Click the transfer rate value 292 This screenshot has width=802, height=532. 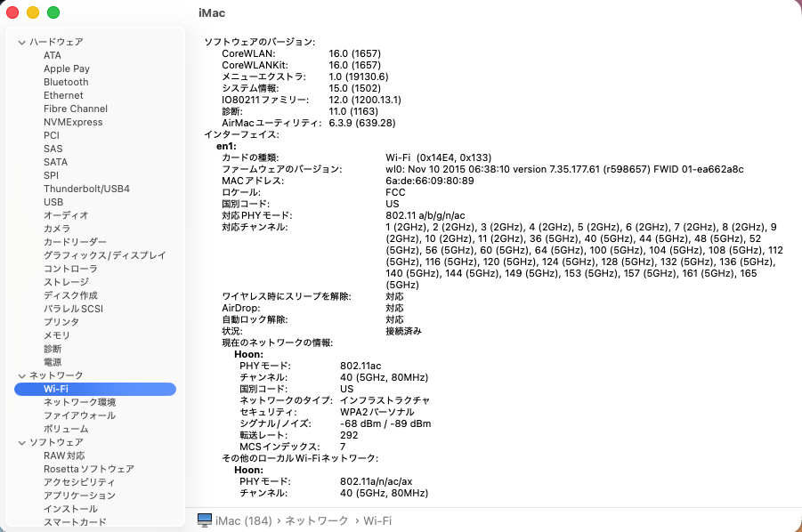tap(349, 435)
